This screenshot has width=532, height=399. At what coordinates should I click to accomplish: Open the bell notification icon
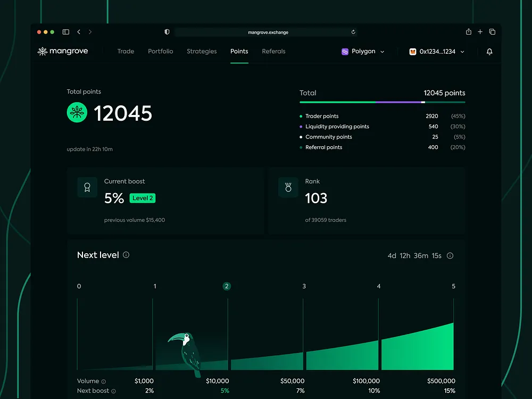coord(489,52)
